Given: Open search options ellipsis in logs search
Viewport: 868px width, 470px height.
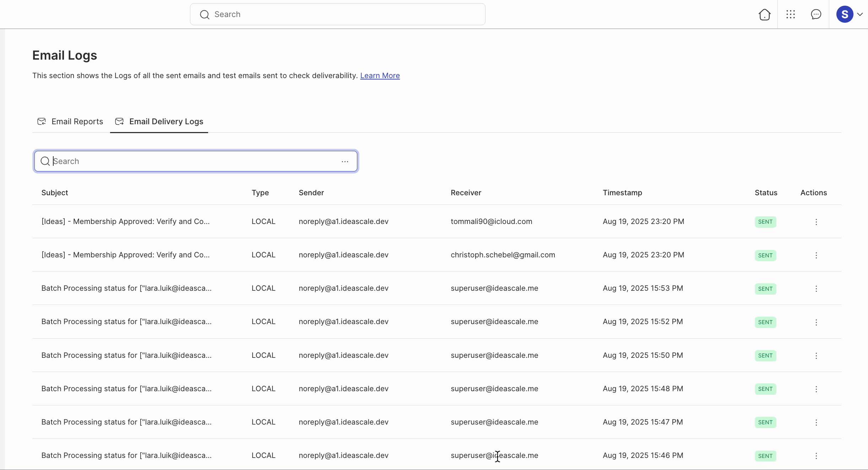Looking at the screenshot, I should point(345,162).
